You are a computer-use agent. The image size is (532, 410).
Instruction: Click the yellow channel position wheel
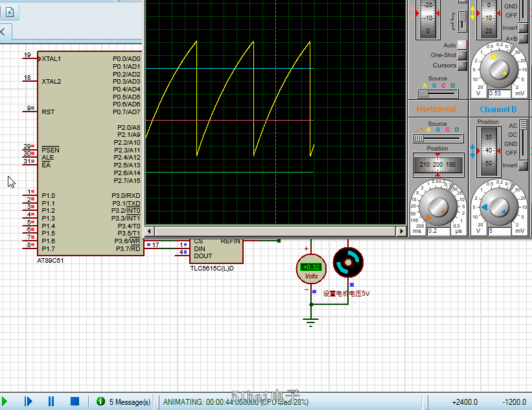pyautogui.click(x=488, y=19)
